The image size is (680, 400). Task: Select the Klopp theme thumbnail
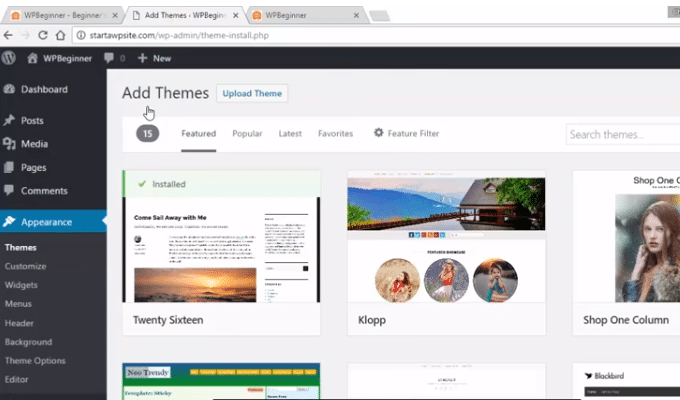pyautogui.click(x=445, y=240)
